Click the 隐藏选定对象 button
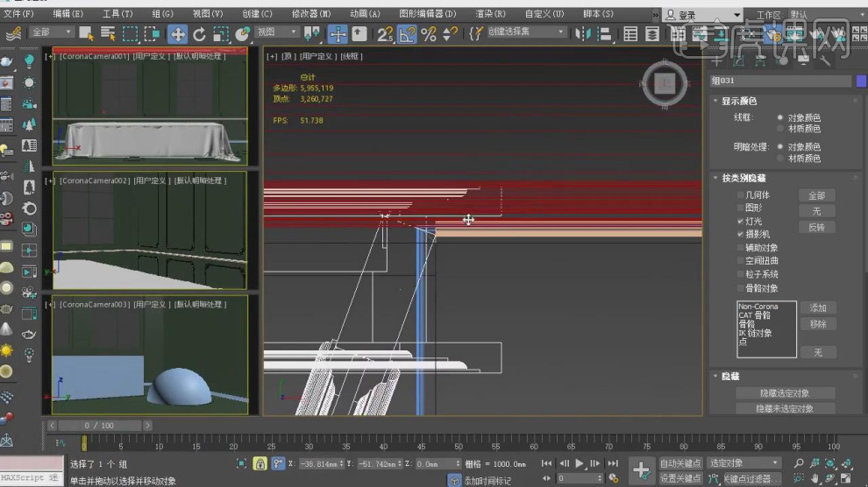The width and height of the screenshot is (868, 487). [784, 393]
